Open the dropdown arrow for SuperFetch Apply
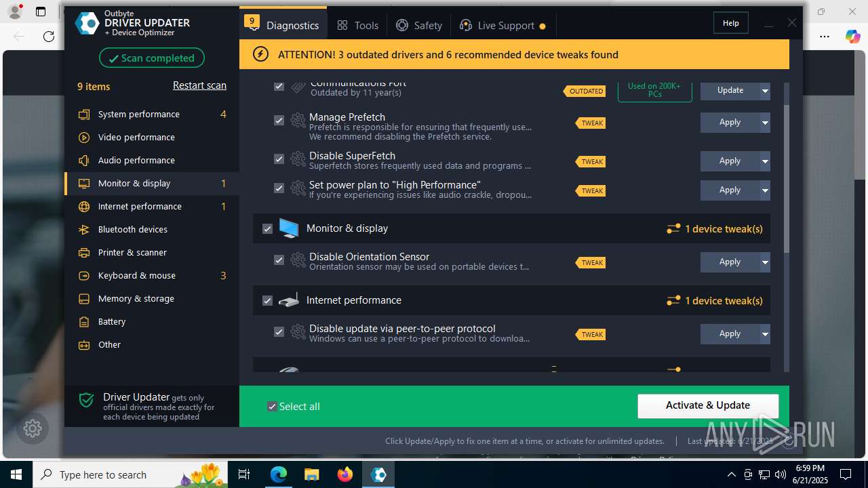This screenshot has height=488, width=868. [765, 161]
